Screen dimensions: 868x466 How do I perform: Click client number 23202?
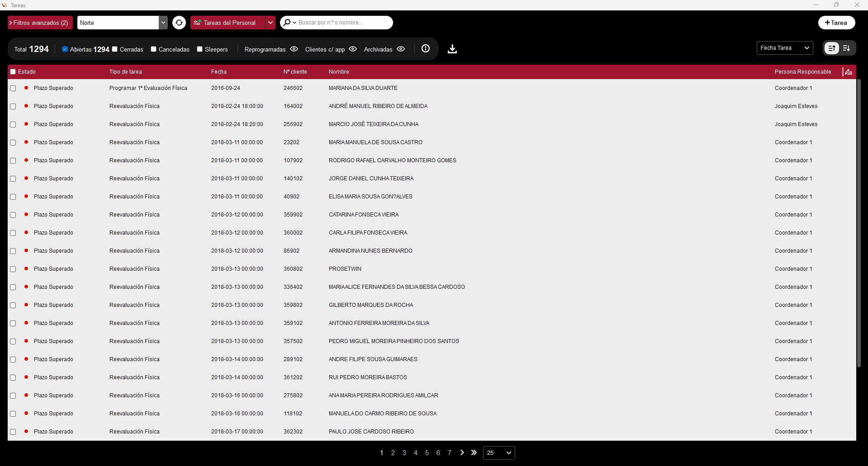pos(291,142)
